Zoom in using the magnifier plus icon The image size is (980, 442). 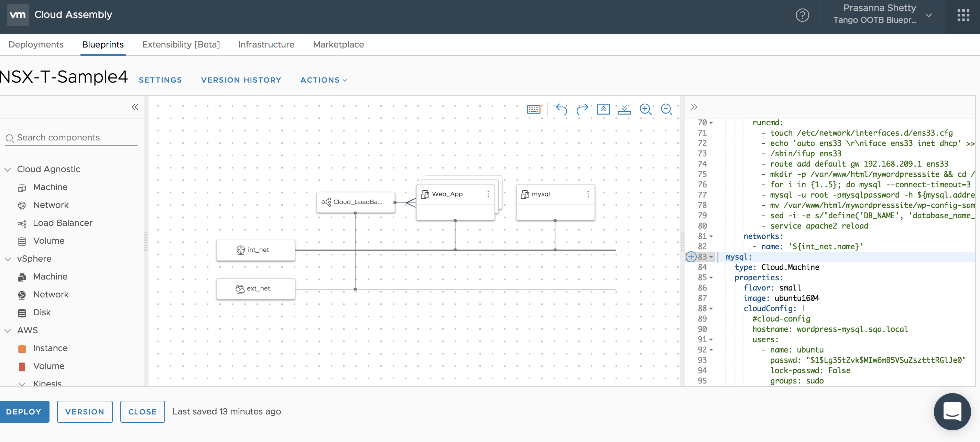[646, 109]
